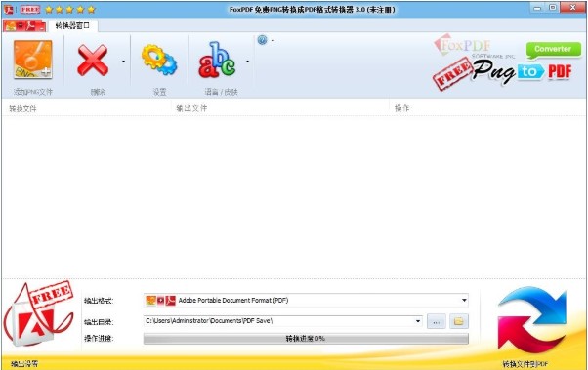
Task: Minimize the FoxPDF window
Action: tap(537, 8)
